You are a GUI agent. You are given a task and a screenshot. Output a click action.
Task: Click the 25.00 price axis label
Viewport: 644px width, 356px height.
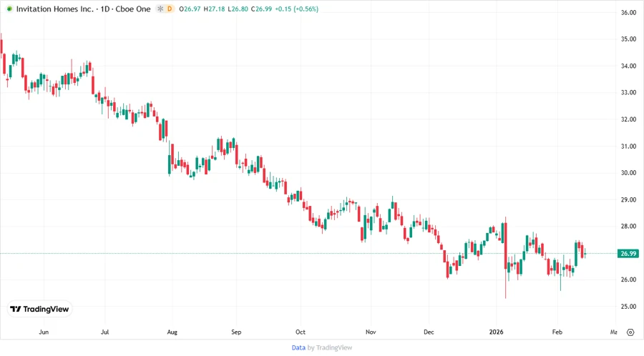click(628, 307)
